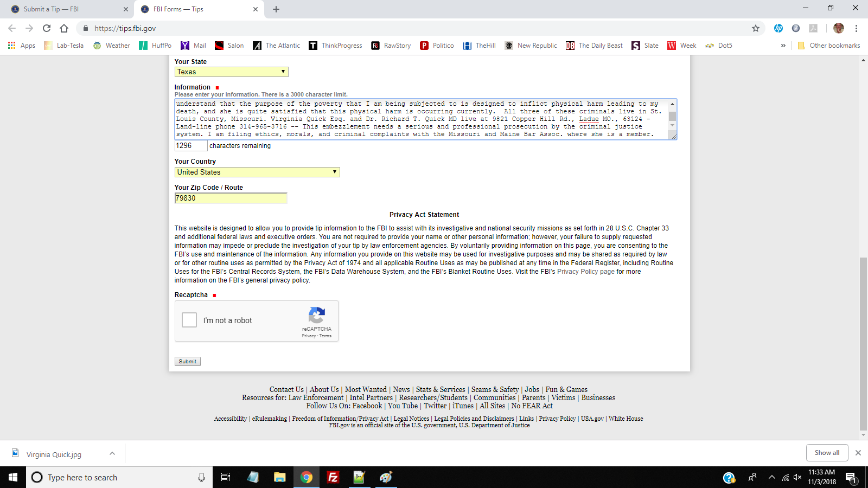Bookmark this page with the star icon
The image size is (868, 488).
(x=756, y=28)
